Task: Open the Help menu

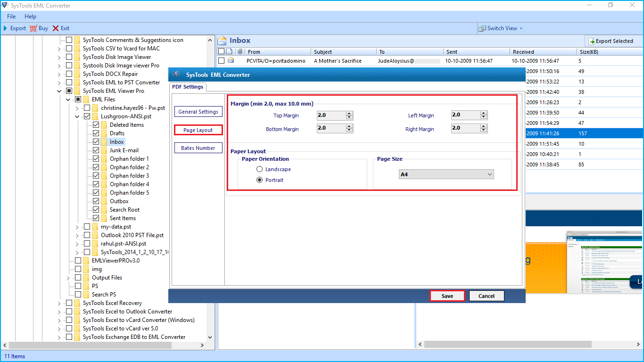Action: coord(30,16)
